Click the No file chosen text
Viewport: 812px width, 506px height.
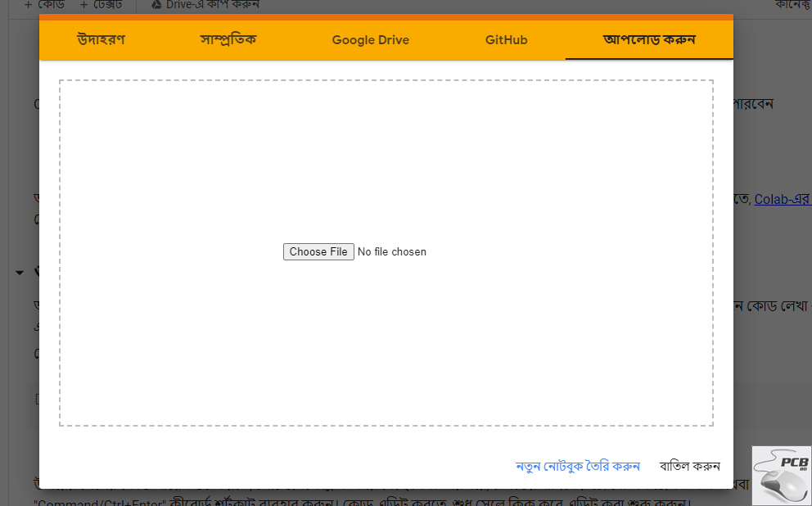click(x=392, y=251)
